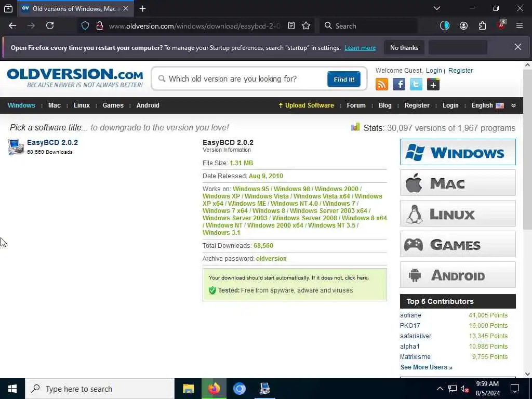Focus the old version search field
532x399 pixels.
point(241,79)
